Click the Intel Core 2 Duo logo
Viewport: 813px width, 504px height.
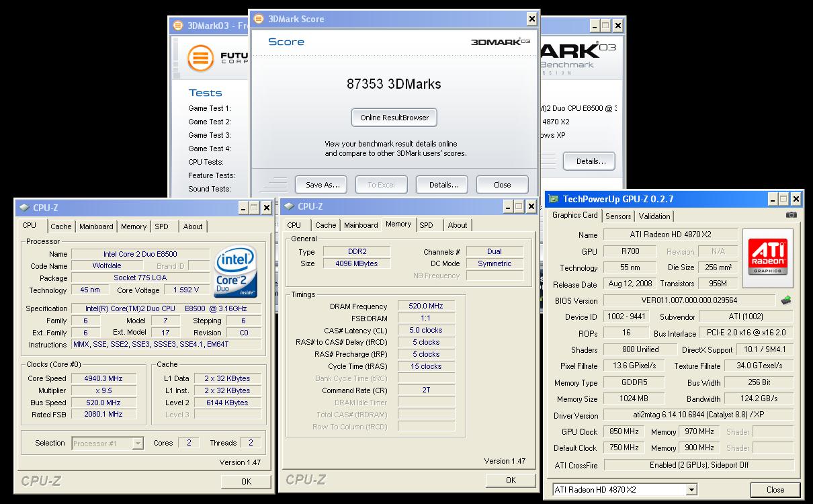pyautogui.click(x=235, y=274)
